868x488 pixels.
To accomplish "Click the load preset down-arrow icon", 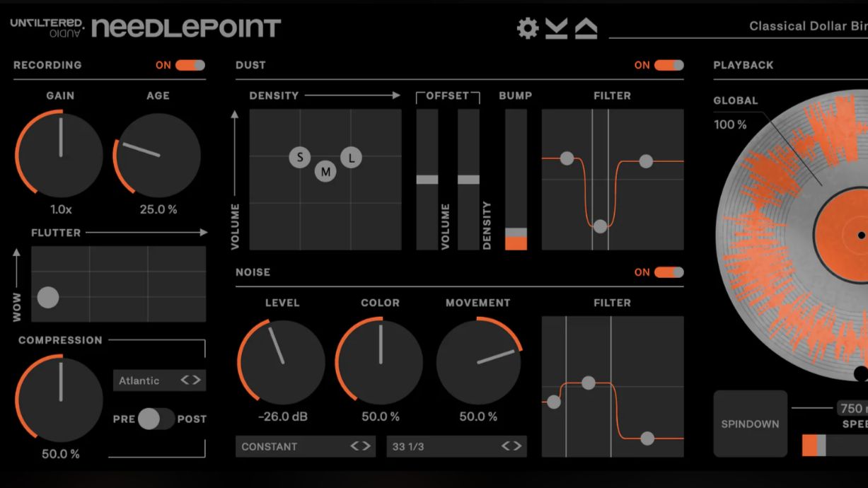I will [x=557, y=28].
